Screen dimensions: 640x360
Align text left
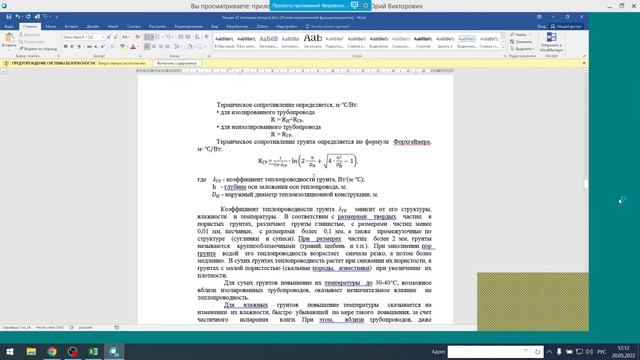click(147, 47)
